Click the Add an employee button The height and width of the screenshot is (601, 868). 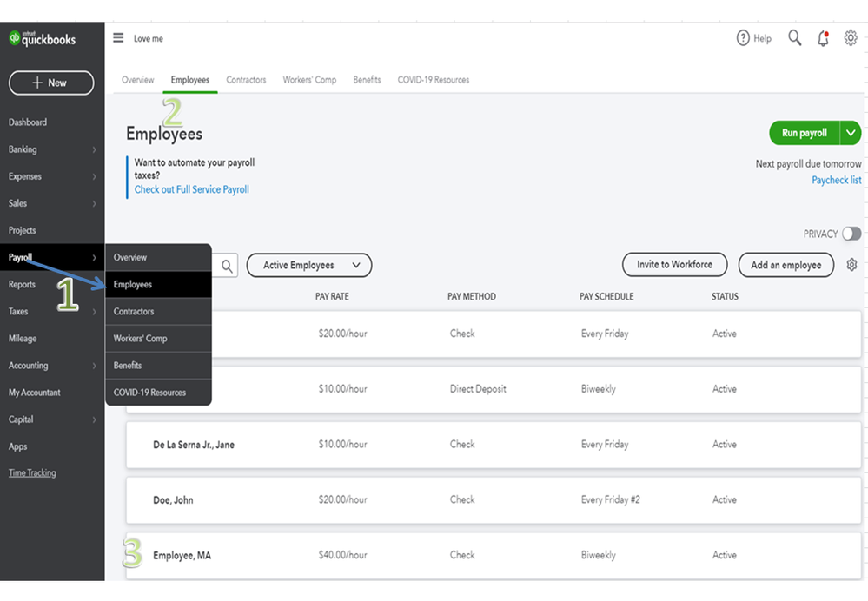(785, 265)
